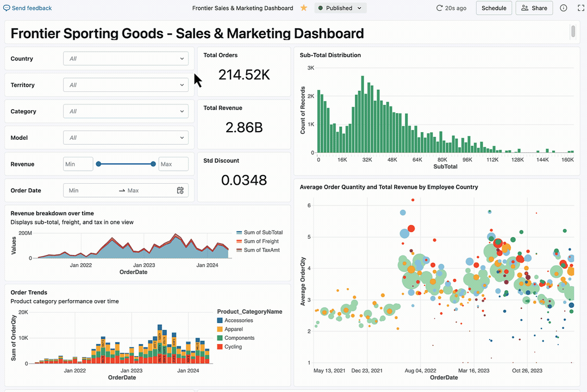587x392 pixels.
Task: Click the favorite star icon
Action: coord(304,8)
